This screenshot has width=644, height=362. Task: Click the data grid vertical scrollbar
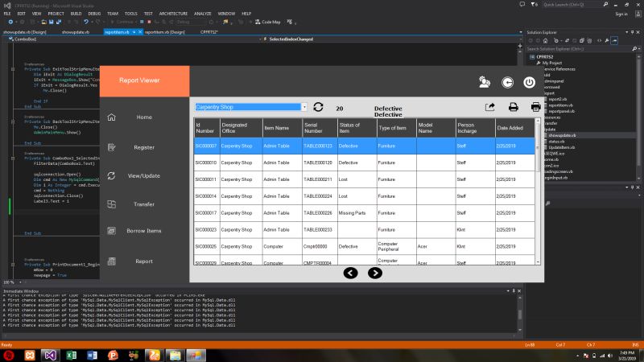coord(538,191)
